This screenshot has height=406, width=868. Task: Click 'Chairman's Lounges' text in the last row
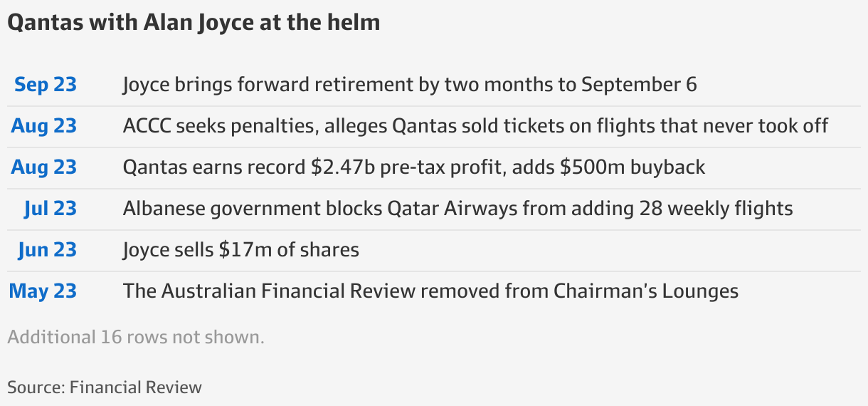click(645, 291)
